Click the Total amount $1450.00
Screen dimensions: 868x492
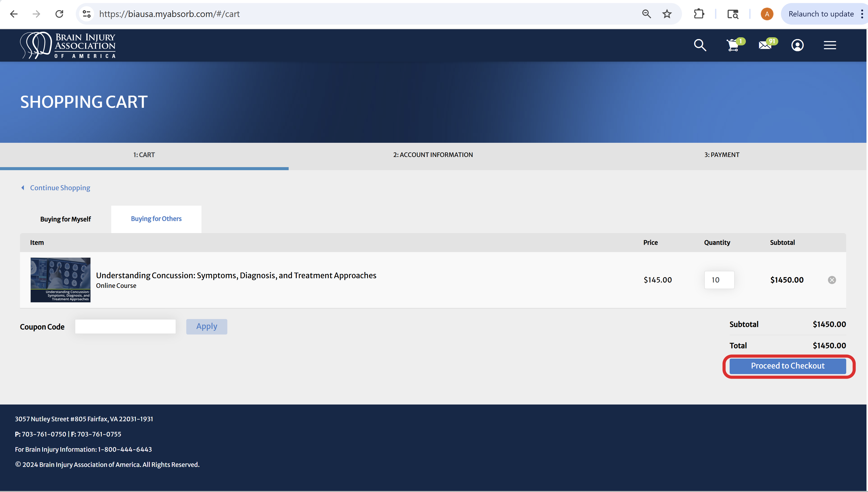(x=829, y=345)
